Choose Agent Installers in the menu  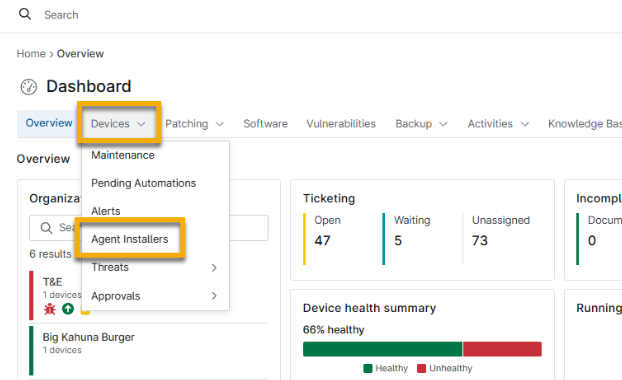130,239
